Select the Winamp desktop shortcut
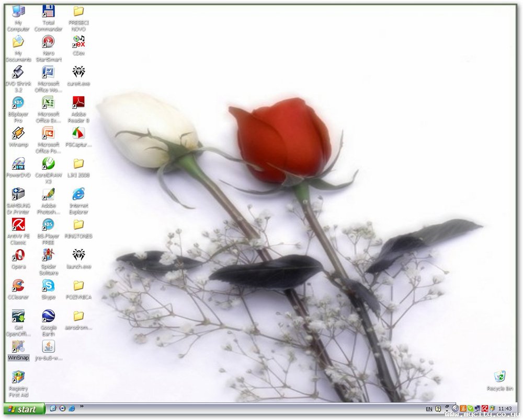The image size is (523, 420). click(18, 137)
